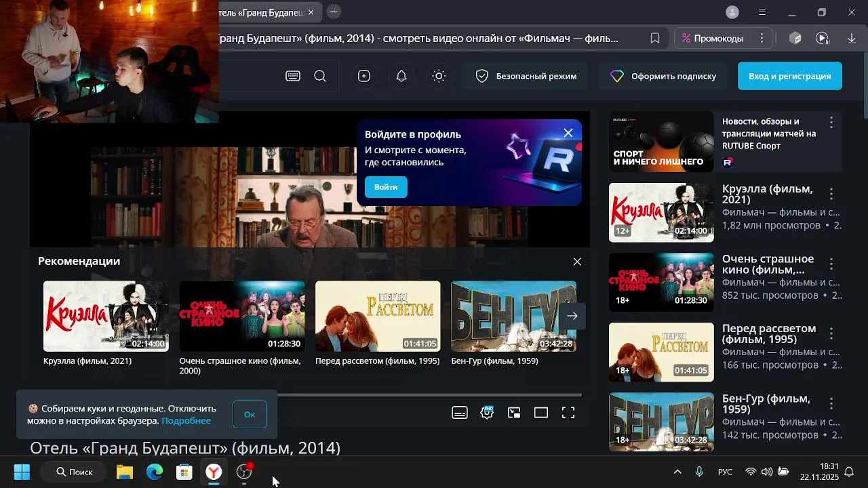868x488 pixels.
Task: Enable picture-in-picture mode in player
Action: click(x=514, y=413)
